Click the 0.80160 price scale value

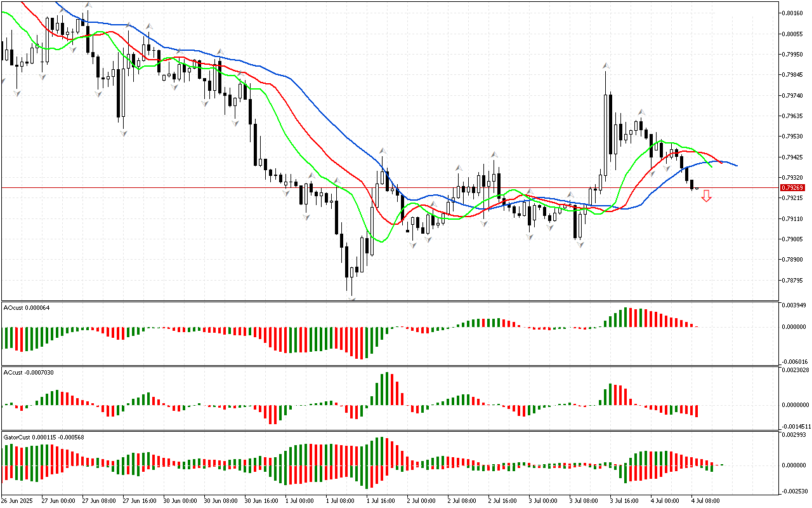point(793,13)
